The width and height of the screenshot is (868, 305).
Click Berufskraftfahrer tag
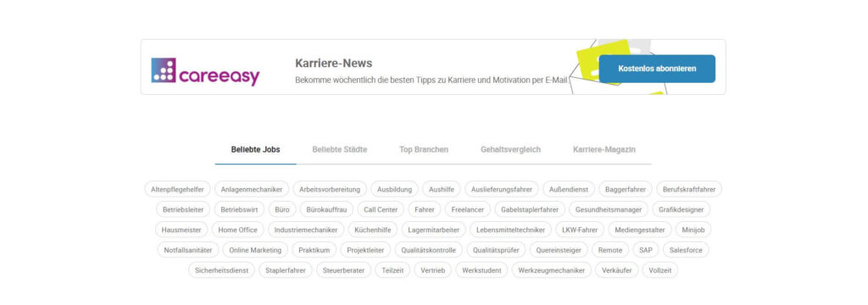[689, 189]
